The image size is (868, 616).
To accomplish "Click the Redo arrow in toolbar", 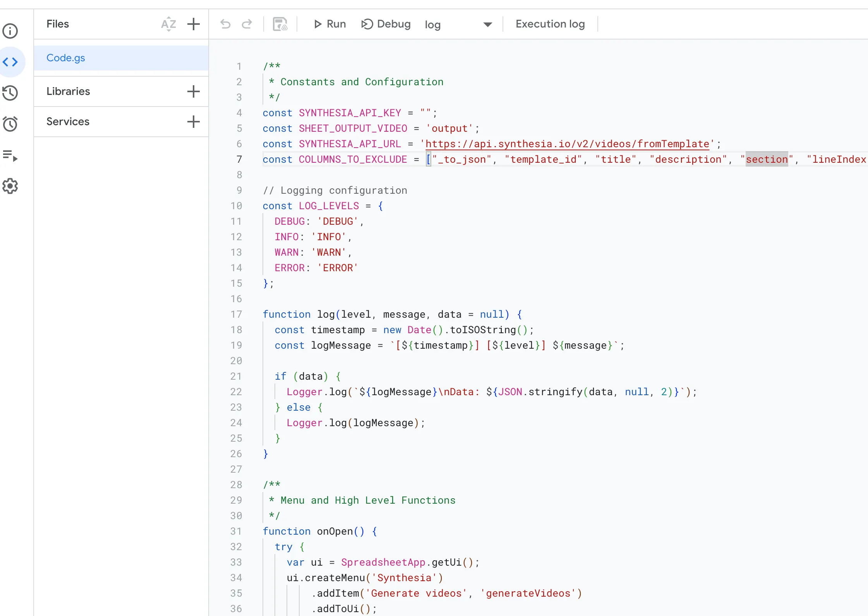I will pyautogui.click(x=247, y=24).
